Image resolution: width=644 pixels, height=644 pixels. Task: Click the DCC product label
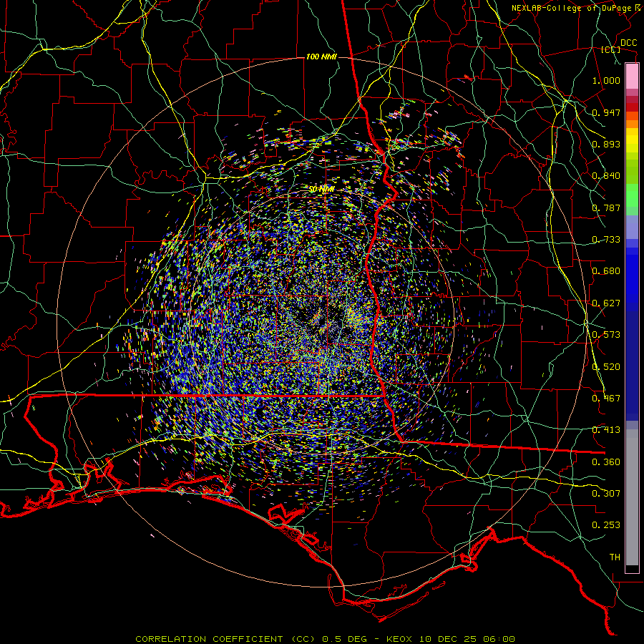(628, 43)
